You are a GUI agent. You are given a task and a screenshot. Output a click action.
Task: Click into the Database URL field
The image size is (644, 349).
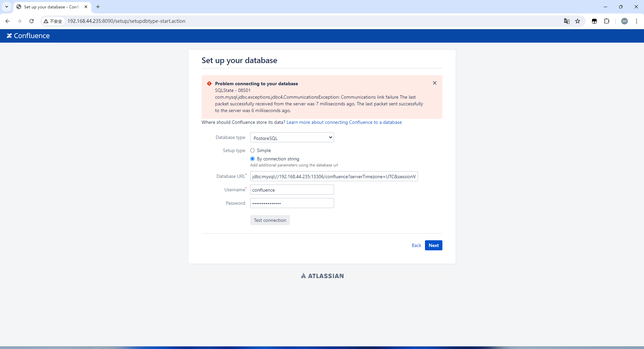[334, 176]
